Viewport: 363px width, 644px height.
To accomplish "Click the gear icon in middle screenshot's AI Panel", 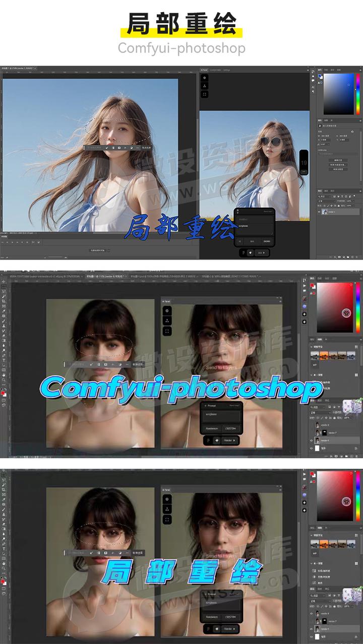I will (x=167, y=311).
